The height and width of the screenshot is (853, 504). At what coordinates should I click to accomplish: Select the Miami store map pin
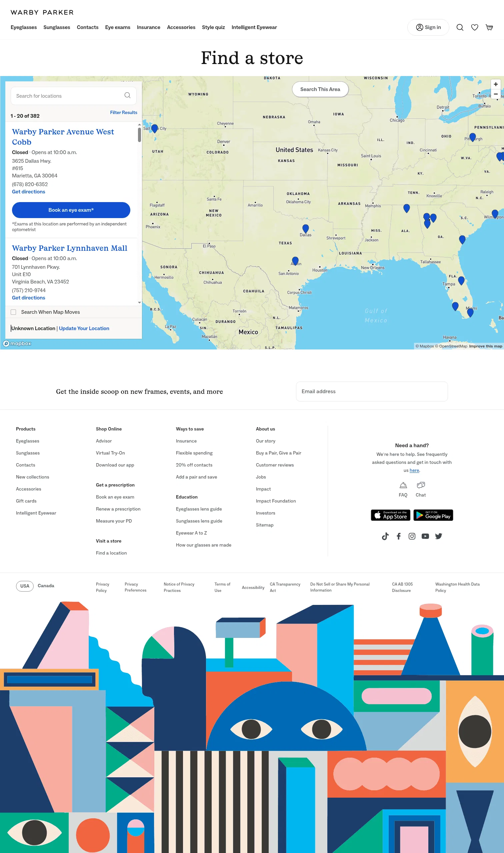click(470, 312)
